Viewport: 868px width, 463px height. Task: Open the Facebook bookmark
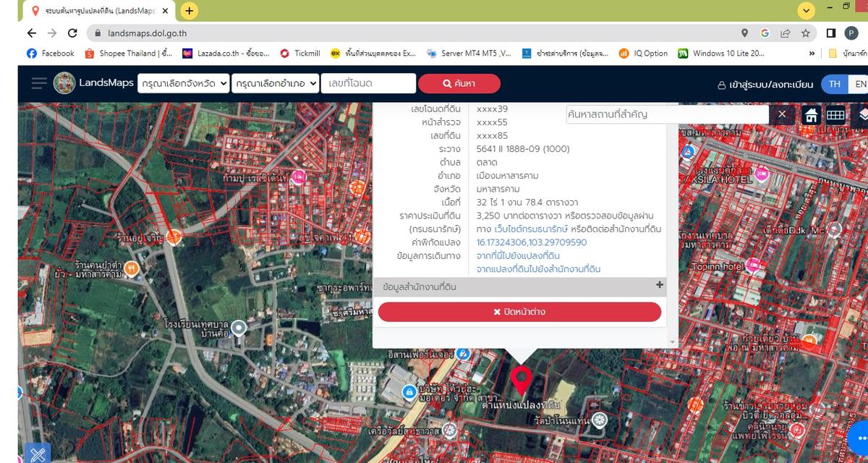pyautogui.click(x=51, y=54)
